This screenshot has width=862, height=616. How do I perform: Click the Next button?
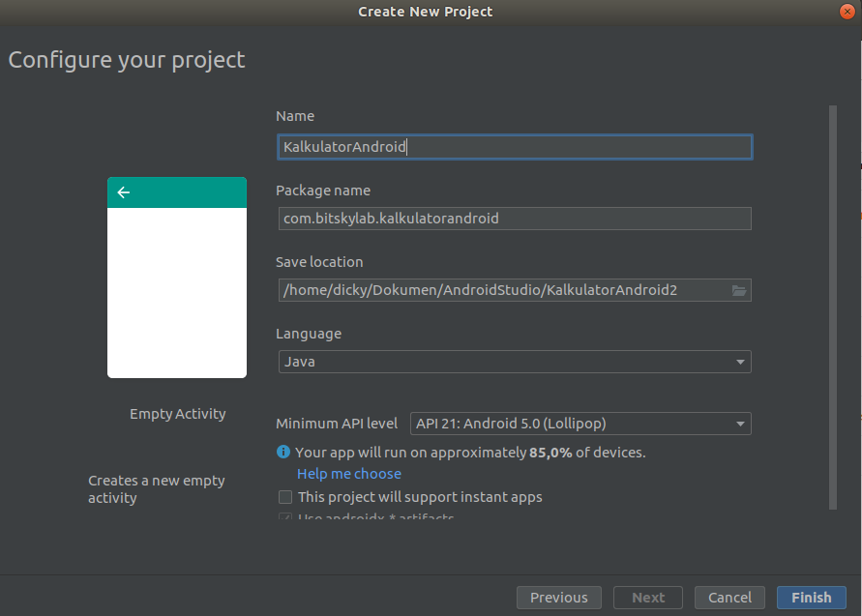647,597
